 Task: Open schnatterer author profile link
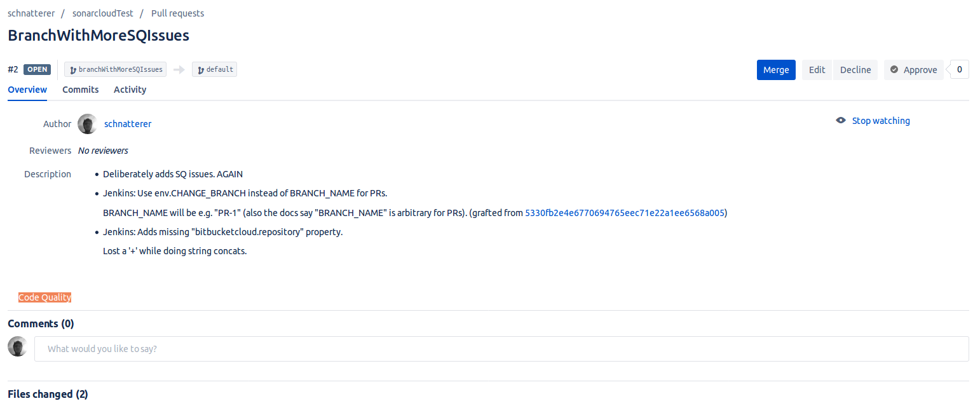click(128, 124)
